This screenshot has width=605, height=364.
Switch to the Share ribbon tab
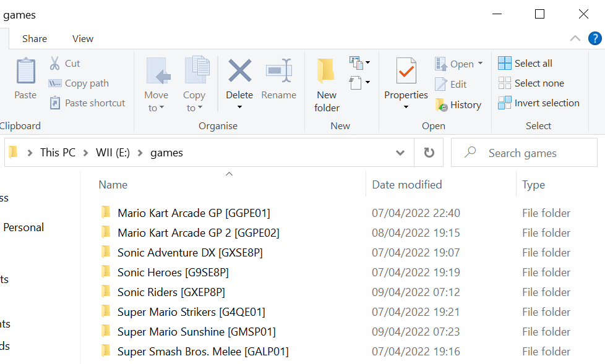35,38
